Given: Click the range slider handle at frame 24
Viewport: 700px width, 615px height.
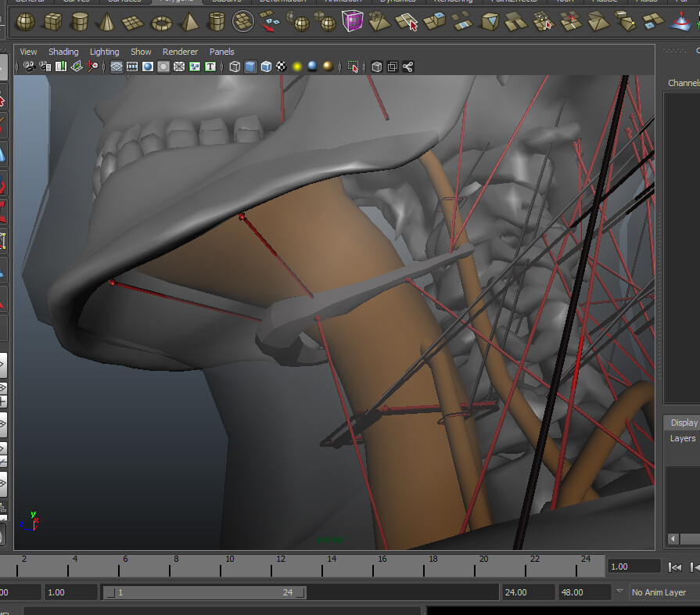Looking at the screenshot, I should point(300,592).
